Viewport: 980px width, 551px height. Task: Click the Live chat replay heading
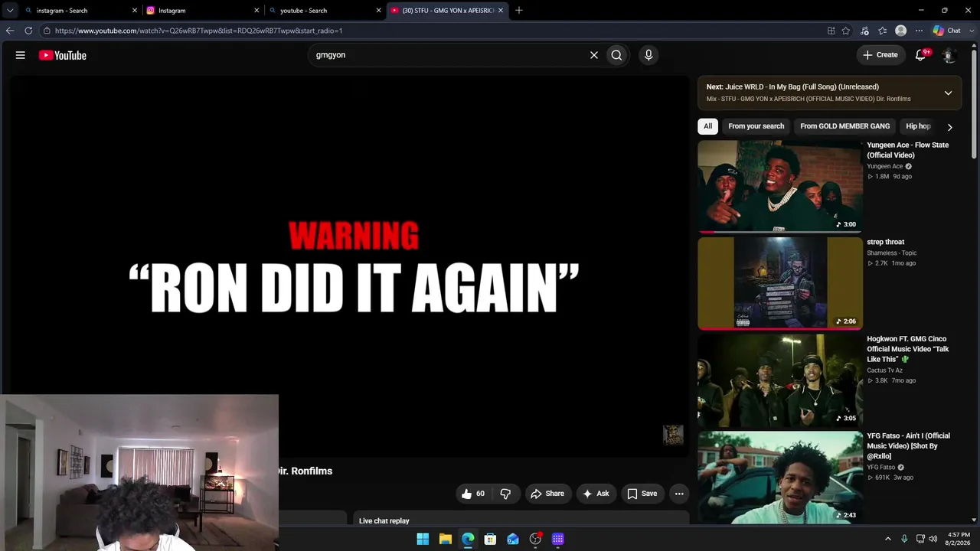pos(384,521)
